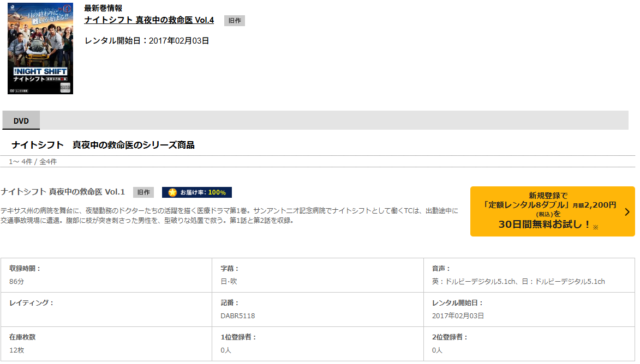Click the 収録時間 86分 table cell
This screenshot has height=364, width=640.
coord(106,275)
